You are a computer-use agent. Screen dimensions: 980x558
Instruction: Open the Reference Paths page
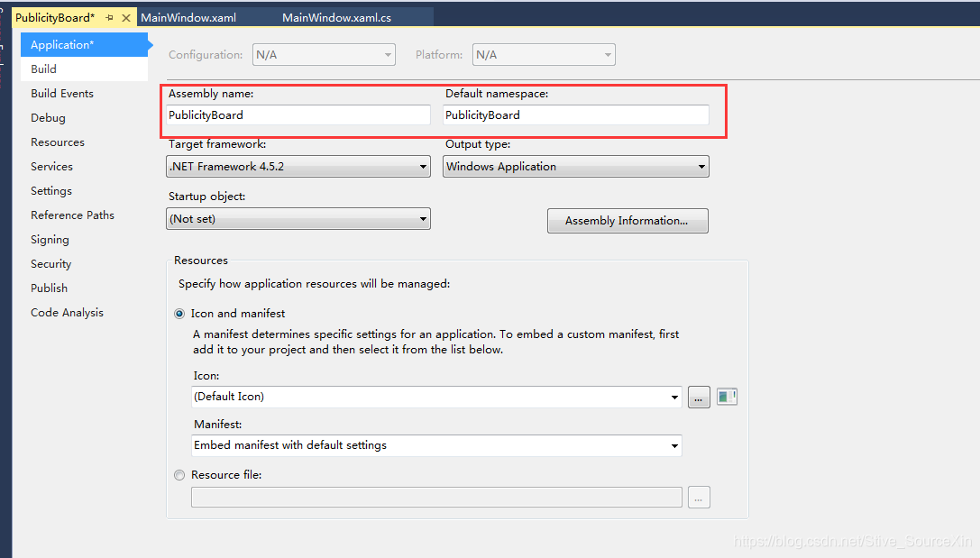tap(72, 215)
